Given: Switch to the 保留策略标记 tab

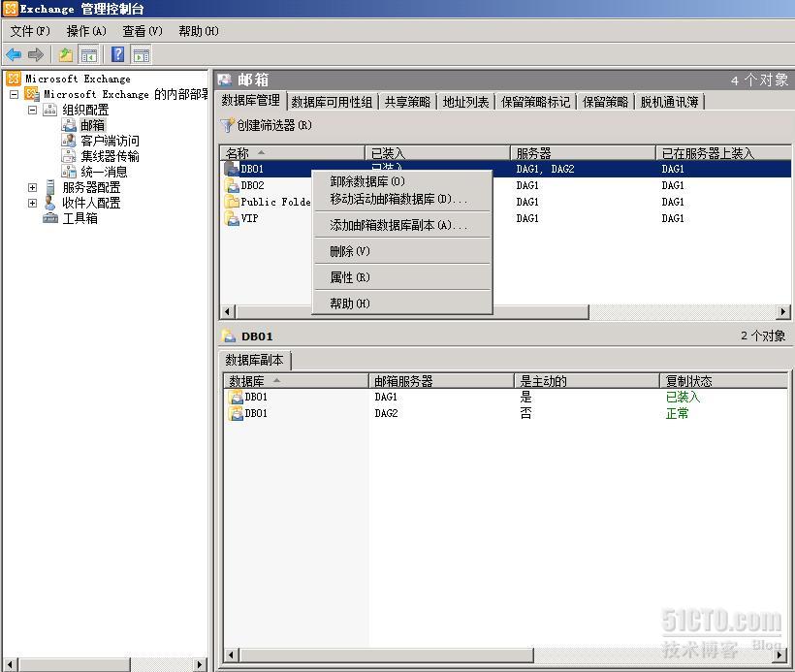Looking at the screenshot, I should pos(536,102).
